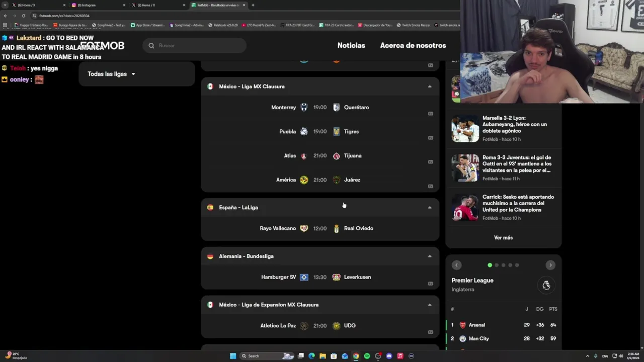Select the middle carousel dot
Image resolution: width=644 pixels, height=362 pixels.
[x=503, y=265]
